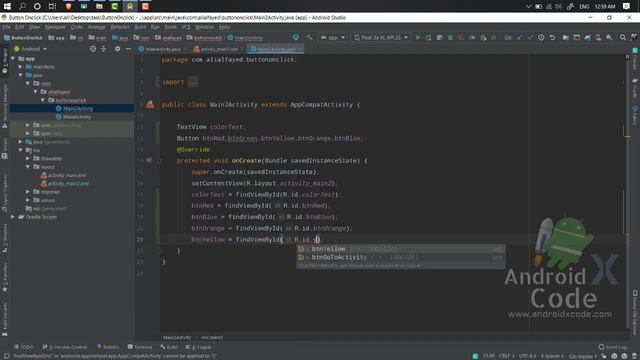640x360 pixels.
Task: Select Main2Activity in the project tree
Action: click(x=78, y=109)
